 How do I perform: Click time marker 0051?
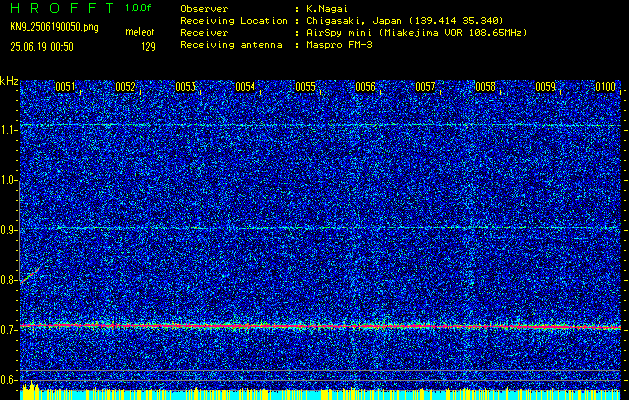click(65, 87)
